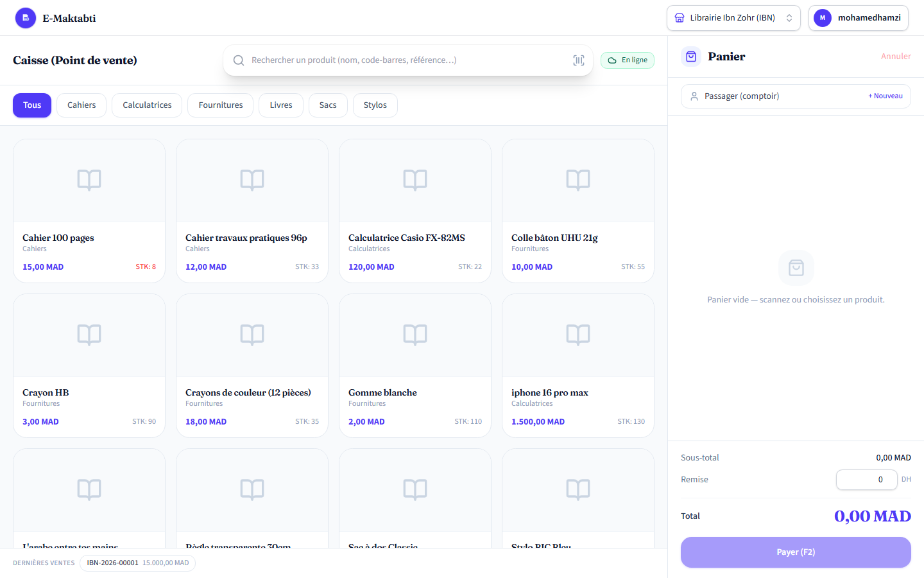Viewport: 924px width, 578px height.
Task: Select the Tous category tab
Action: [x=32, y=105]
